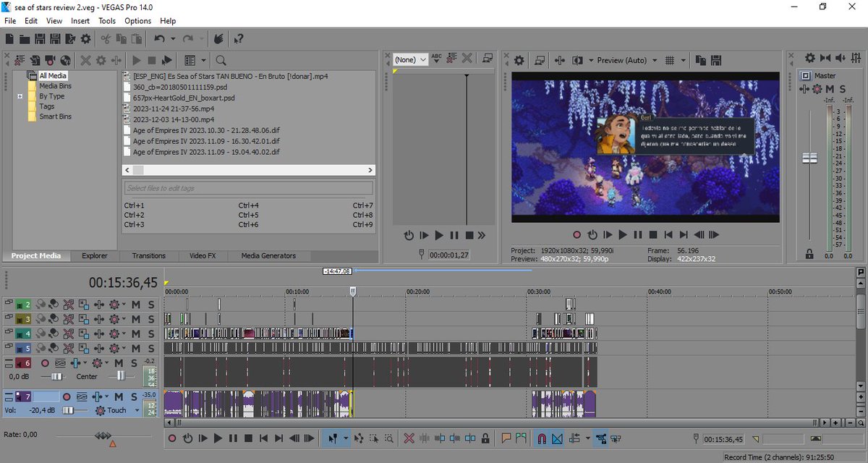Click the timeline Delete red X icon
868x463 pixels.
click(409, 438)
